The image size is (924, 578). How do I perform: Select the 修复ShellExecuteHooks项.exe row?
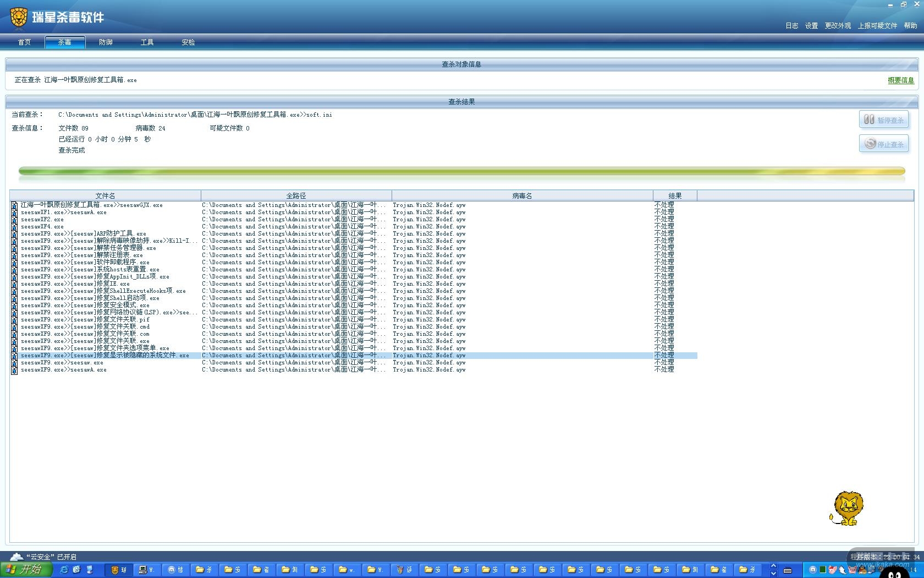[x=354, y=291]
